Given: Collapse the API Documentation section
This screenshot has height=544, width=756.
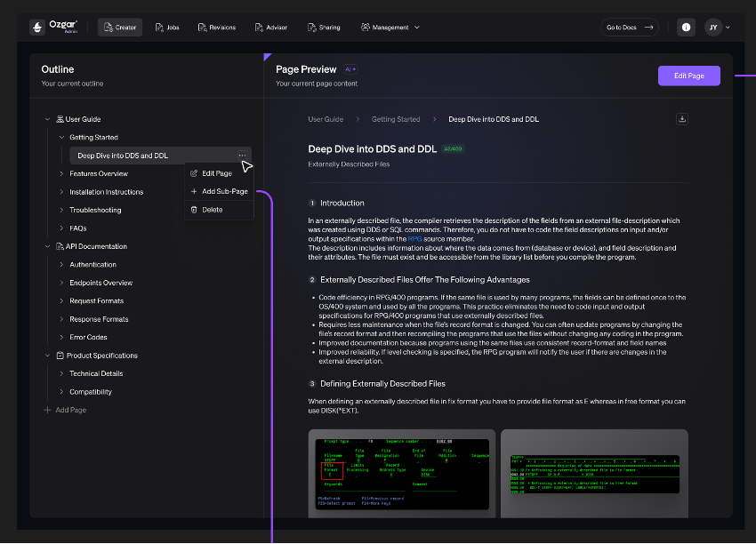Looking at the screenshot, I should tap(47, 246).
